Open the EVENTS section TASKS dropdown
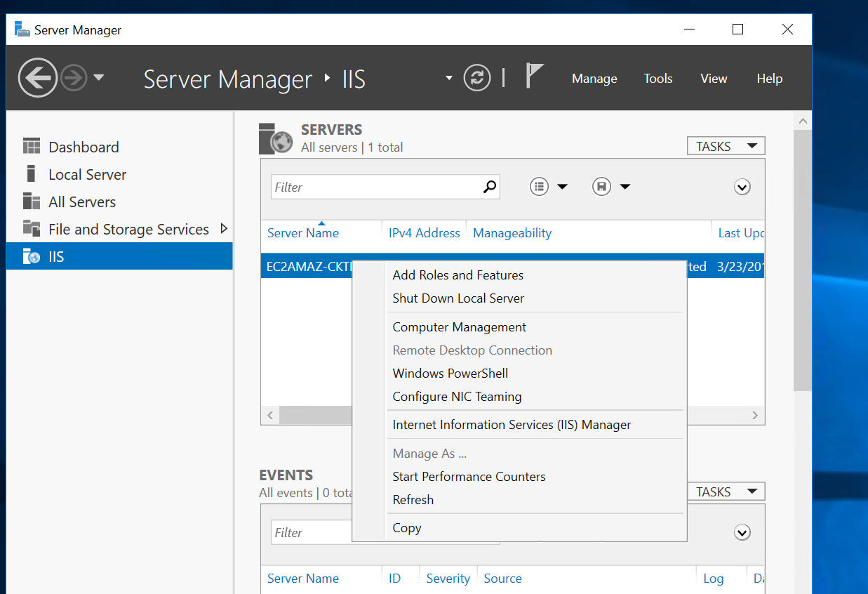The height and width of the screenshot is (594, 868). click(x=726, y=491)
